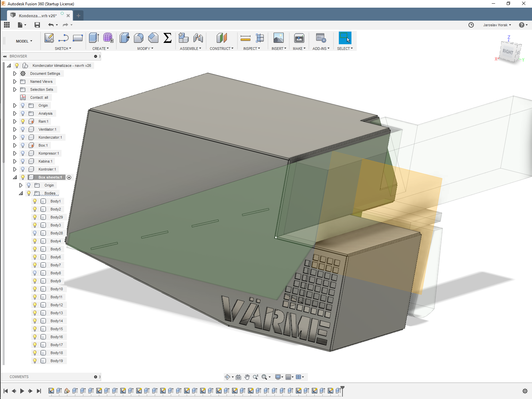Toggle visibility of Kondenzator:1 component
The image size is (532, 399).
coord(23,137)
